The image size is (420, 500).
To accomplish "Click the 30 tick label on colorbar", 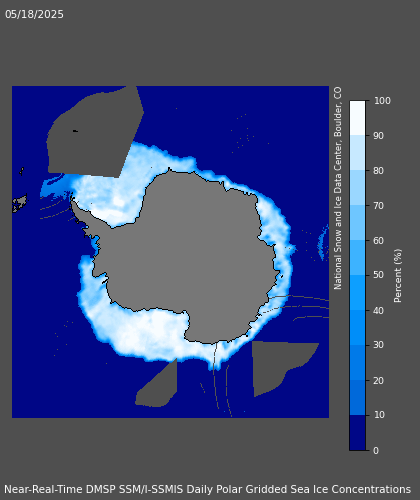I will tap(378, 345).
